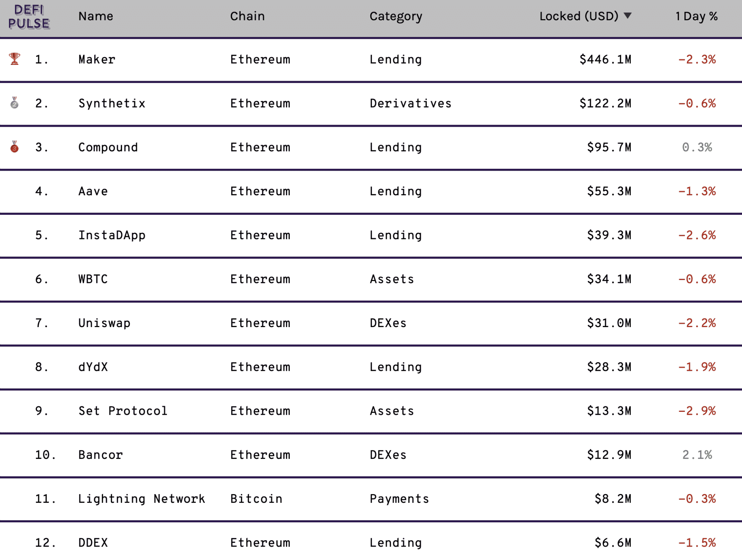Screen dimensions: 742x560
Task: Sort by Category column header
Action: (396, 17)
